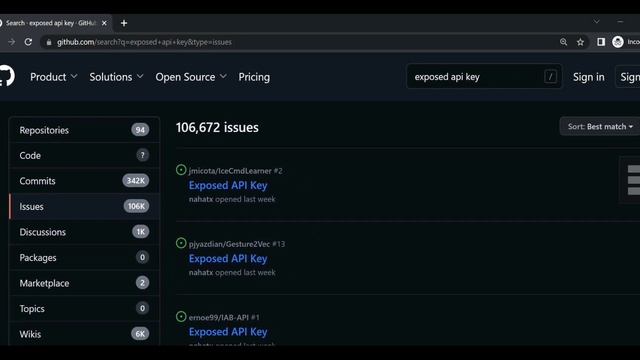
Task: Close the GitHub search browser tab
Action: click(104, 23)
